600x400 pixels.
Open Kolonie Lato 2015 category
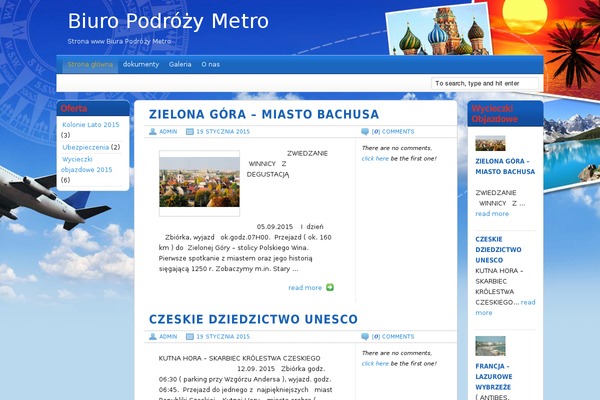point(91,125)
